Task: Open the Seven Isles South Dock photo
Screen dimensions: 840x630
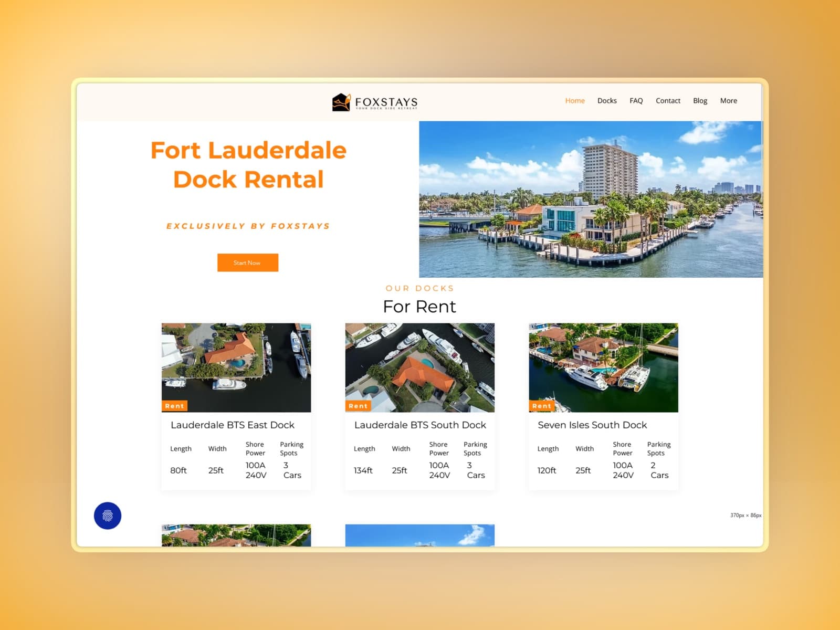Action: coord(603,367)
